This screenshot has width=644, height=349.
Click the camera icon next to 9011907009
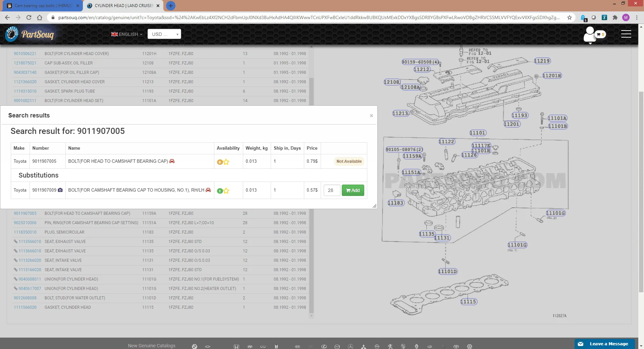coord(60,190)
